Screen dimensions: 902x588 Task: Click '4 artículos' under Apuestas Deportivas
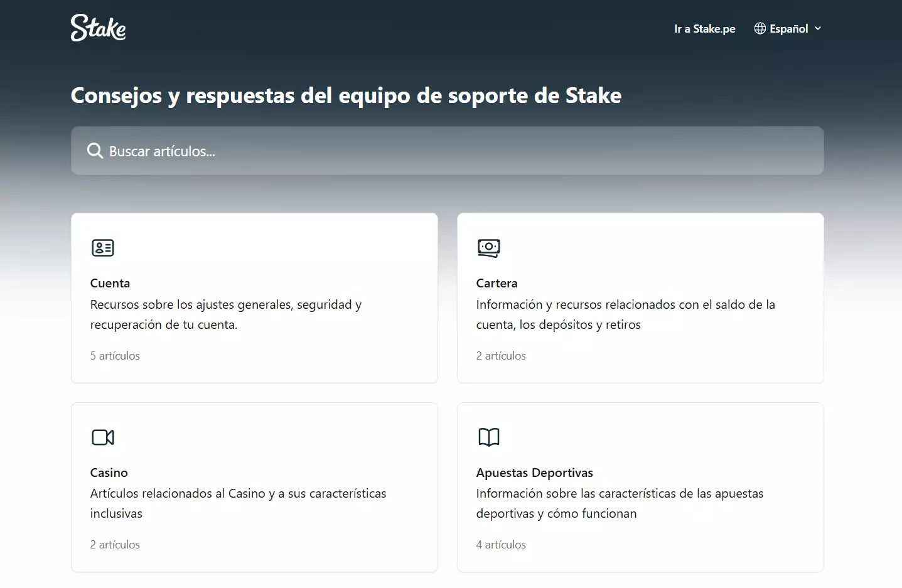(501, 545)
